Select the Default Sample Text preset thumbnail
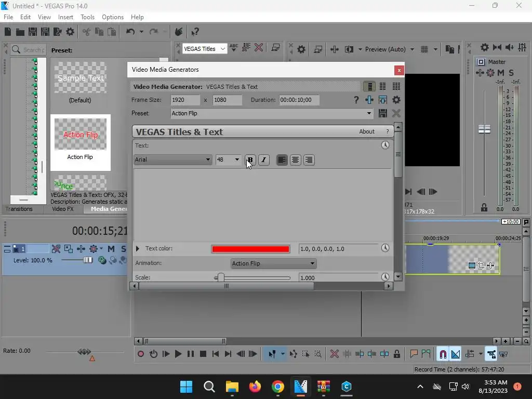The width and height of the screenshot is (532, 399). pos(81,78)
